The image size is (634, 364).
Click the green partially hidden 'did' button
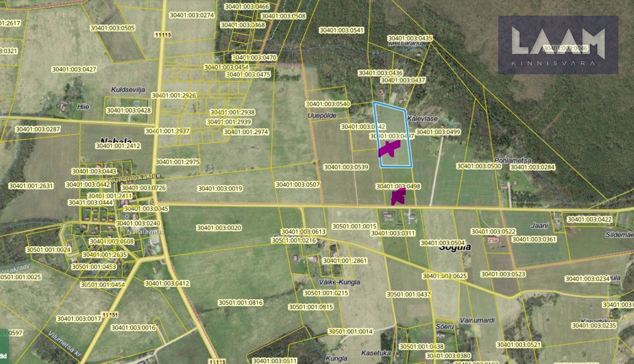click(3, 356)
